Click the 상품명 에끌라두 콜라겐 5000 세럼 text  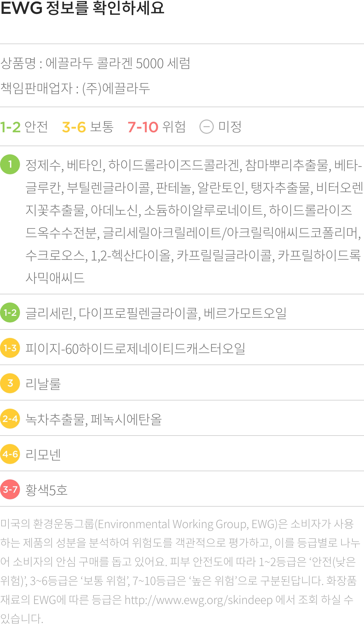(x=95, y=63)
